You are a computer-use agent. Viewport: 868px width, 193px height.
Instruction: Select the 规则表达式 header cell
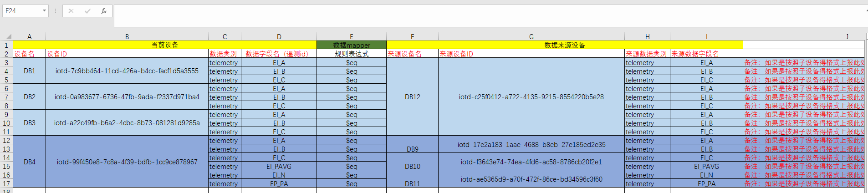click(351, 54)
